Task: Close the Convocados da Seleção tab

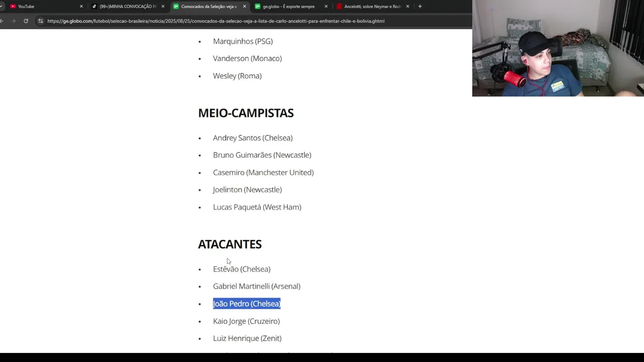Action: click(245, 7)
